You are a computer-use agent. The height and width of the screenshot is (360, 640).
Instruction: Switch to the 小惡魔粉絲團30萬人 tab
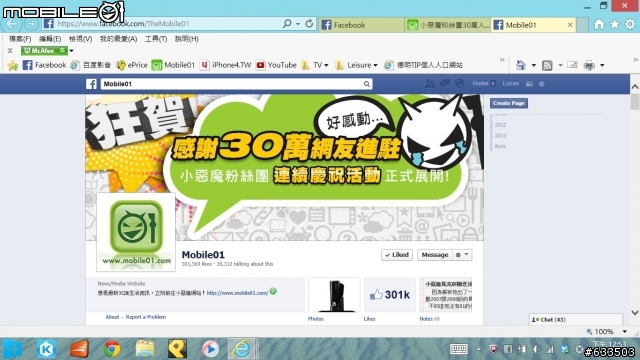(x=448, y=25)
